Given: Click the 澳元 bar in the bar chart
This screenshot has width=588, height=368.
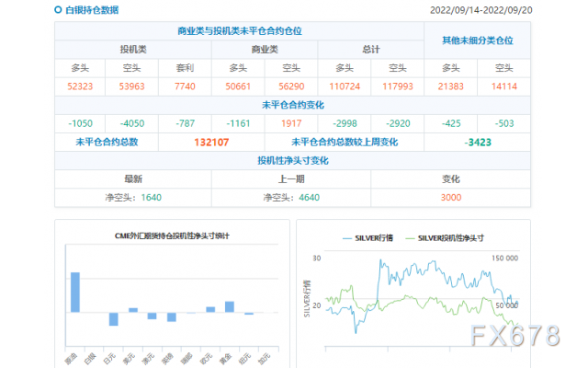Looking at the screenshot, I should point(152,316).
